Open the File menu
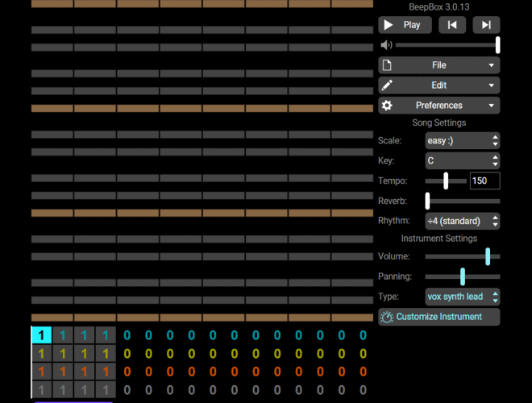The image size is (532, 403). [x=439, y=65]
